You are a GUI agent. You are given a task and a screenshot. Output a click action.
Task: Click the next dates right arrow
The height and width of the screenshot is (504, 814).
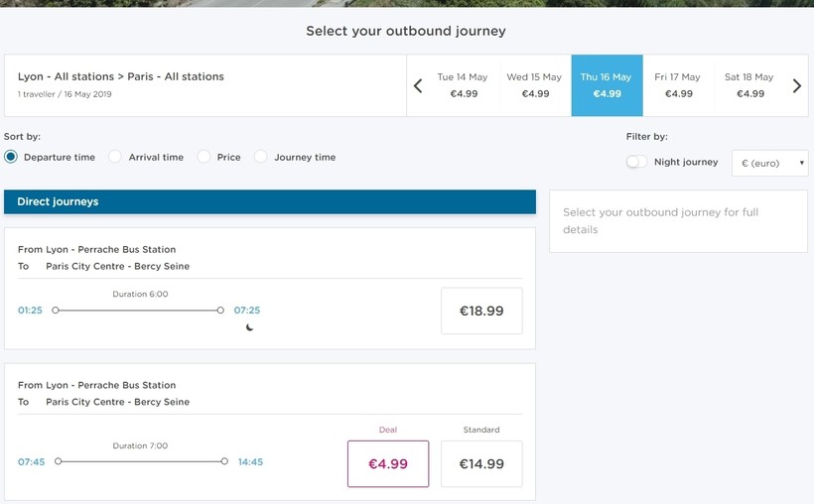[796, 86]
